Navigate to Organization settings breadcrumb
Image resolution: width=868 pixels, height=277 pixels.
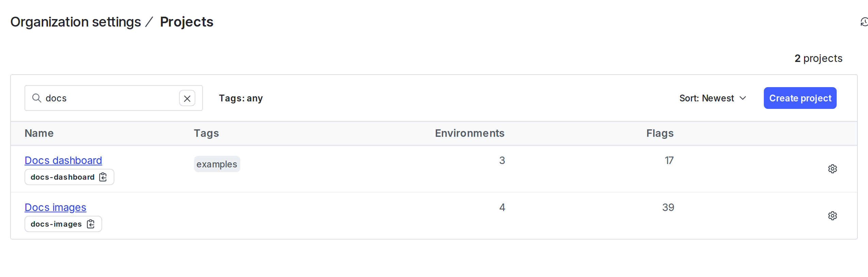75,22
